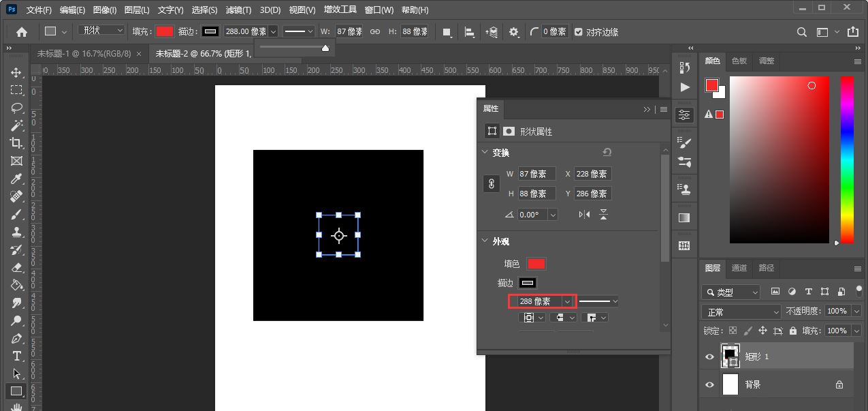The image size is (868, 411).
Task: Switch to the 色板 tab
Action: pyautogui.click(x=739, y=61)
